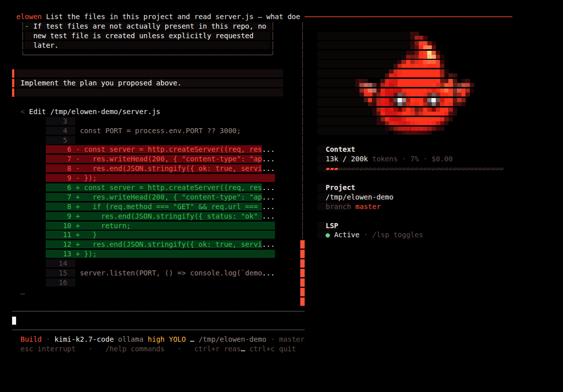Click the status bar master branch
Image resolution: width=563 pixels, height=392 pixels.
tap(292, 339)
